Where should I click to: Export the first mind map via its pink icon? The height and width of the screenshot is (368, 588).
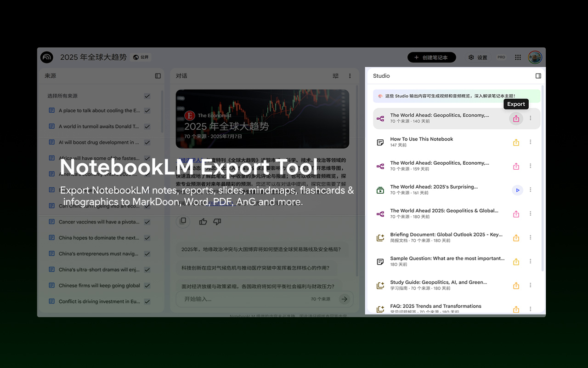point(515,118)
